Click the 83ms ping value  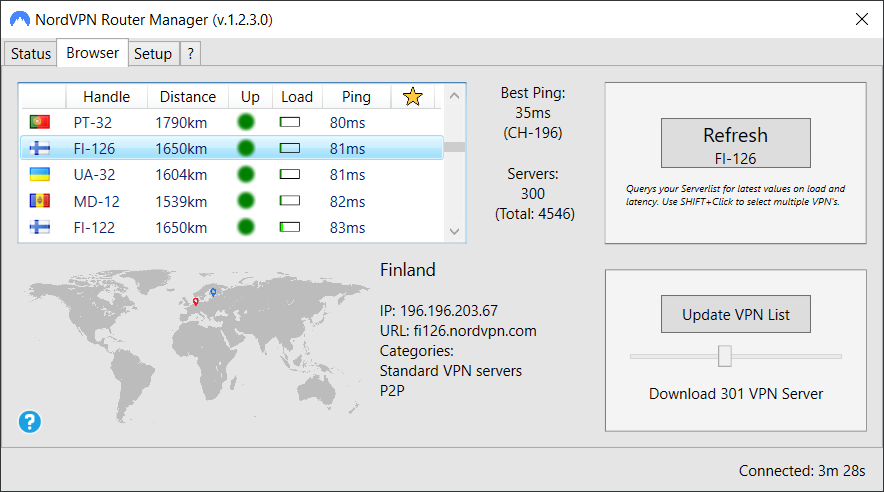pos(347,228)
